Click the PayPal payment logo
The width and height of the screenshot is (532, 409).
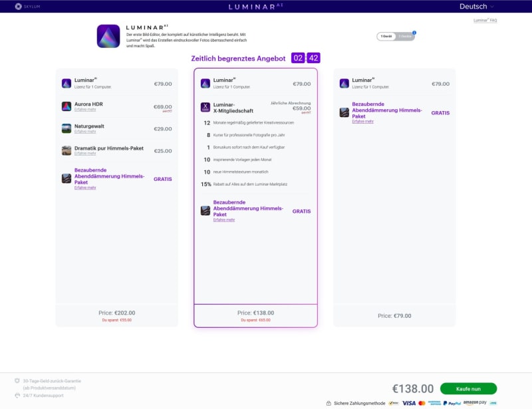452,403
